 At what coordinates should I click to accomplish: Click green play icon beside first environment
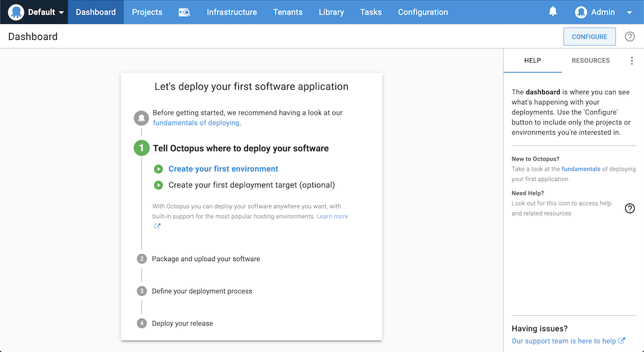(x=158, y=169)
